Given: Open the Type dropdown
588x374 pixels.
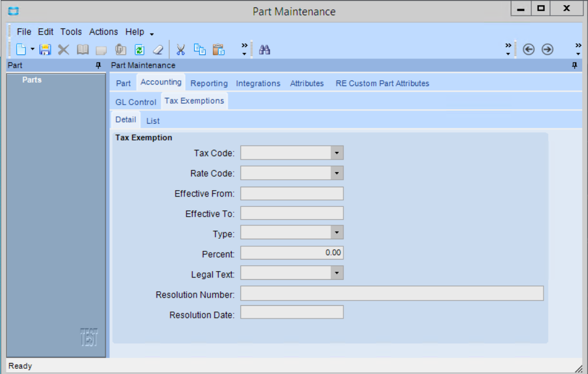Looking at the screenshot, I should [336, 232].
